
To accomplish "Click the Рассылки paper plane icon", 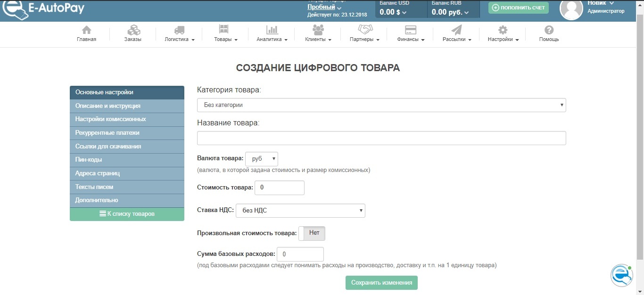I will pyautogui.click(x=456, y=30).
